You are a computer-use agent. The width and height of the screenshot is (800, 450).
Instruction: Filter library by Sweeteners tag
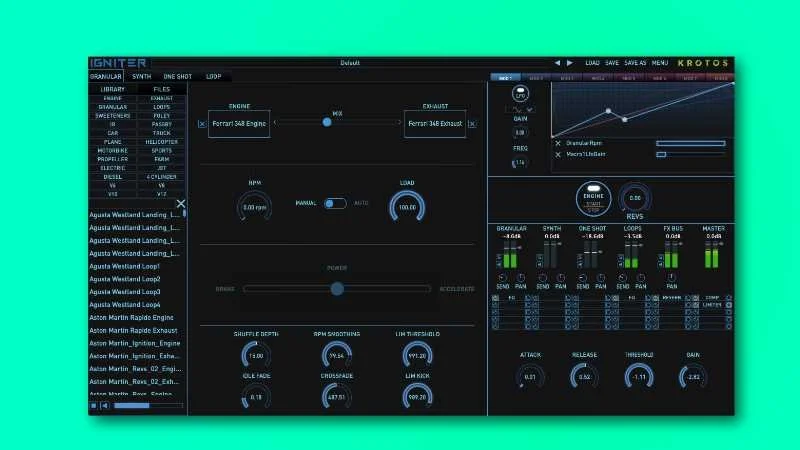point(112,116)
